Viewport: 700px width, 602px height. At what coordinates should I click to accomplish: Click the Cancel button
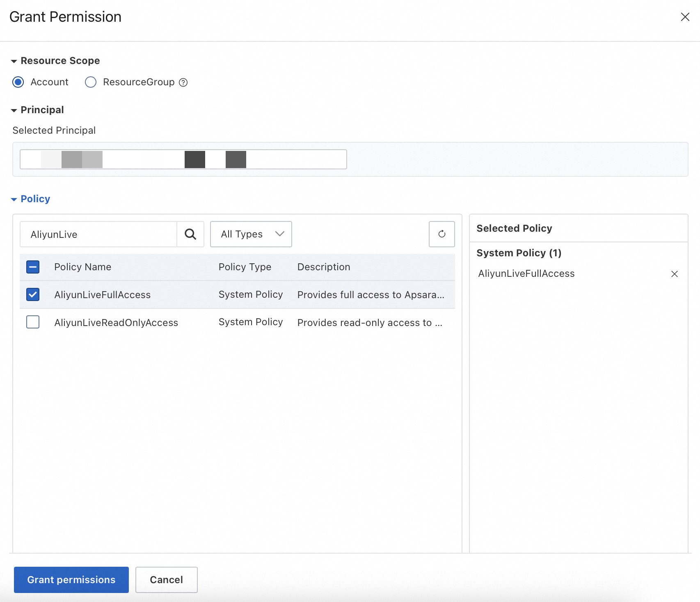166,579
